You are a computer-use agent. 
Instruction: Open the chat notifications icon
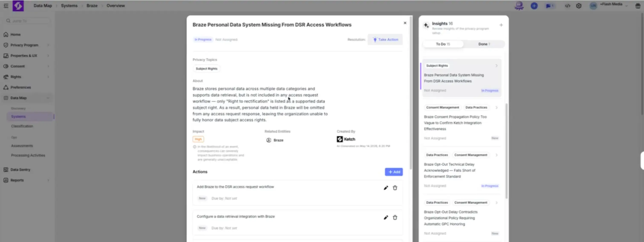550,6
